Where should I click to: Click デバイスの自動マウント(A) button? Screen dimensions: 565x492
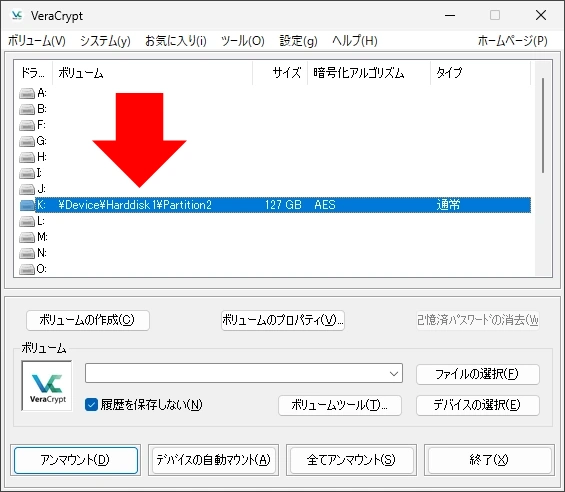214,460
